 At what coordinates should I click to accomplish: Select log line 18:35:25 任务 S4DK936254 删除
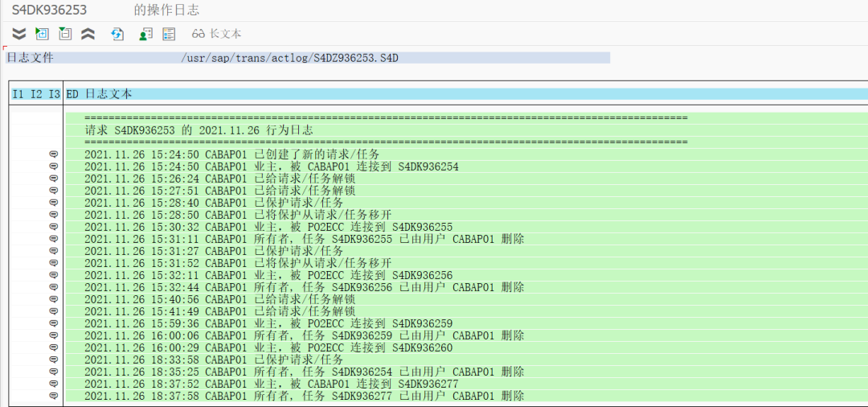pyautogui.click(x=305, y=372)
